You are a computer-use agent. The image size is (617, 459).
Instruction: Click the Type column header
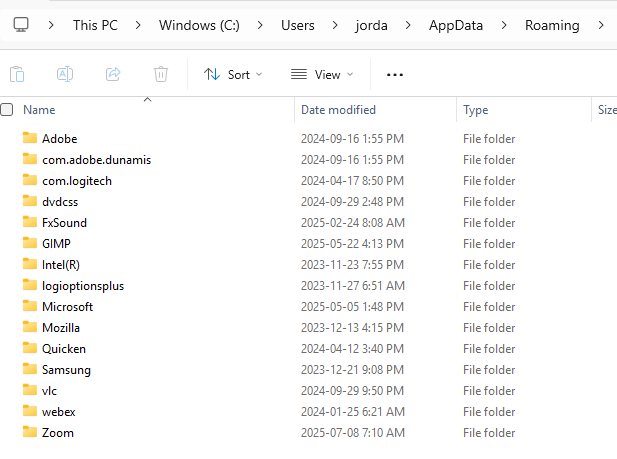tap(475, 110)
